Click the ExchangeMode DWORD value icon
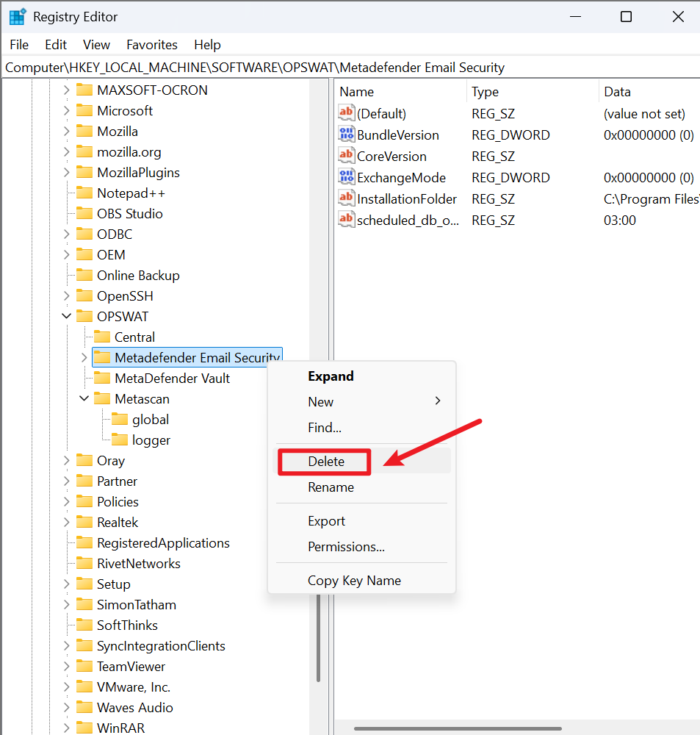The width and height of the screenshot is (700, 735). [x=346, y=177]
